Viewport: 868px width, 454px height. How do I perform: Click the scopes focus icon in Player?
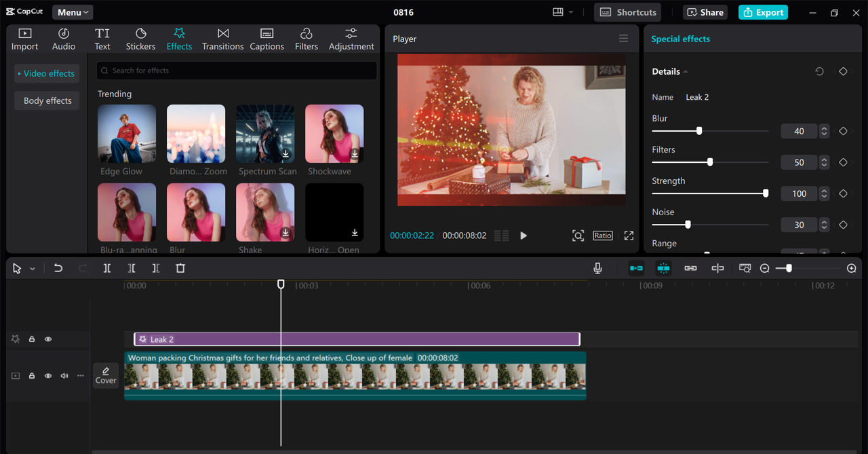tap(578, 235)
